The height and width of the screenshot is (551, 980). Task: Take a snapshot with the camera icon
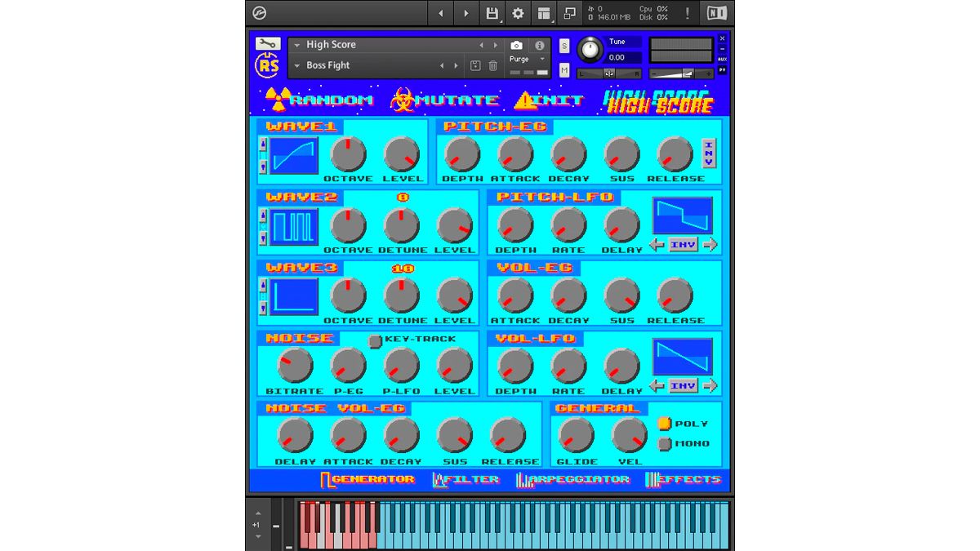click(x=516, y=46)
